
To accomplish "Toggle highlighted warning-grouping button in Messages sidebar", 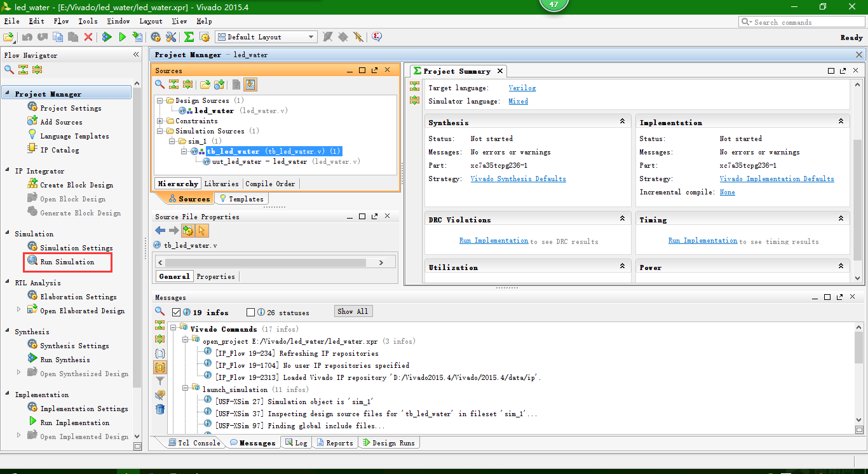I will [x=160, y=367].
